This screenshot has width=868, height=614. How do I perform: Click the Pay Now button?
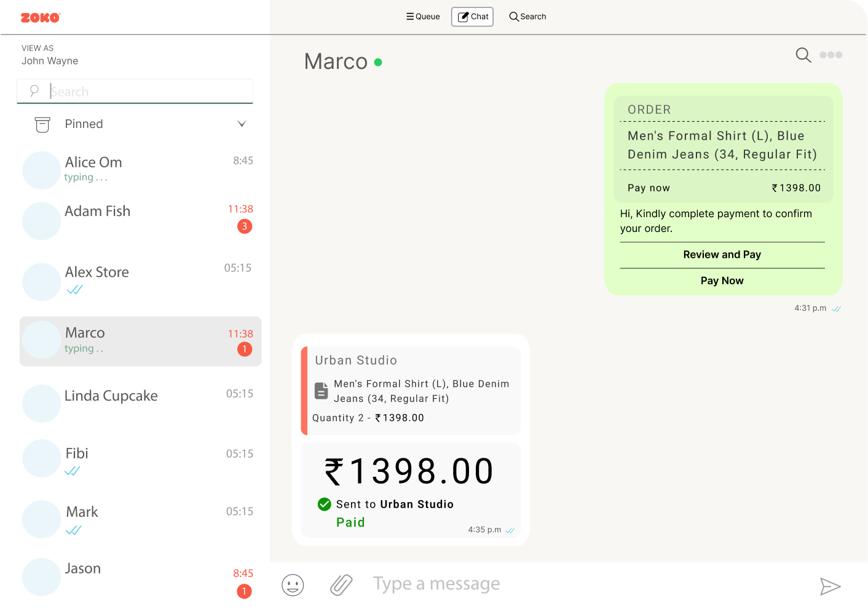[722, 281]
